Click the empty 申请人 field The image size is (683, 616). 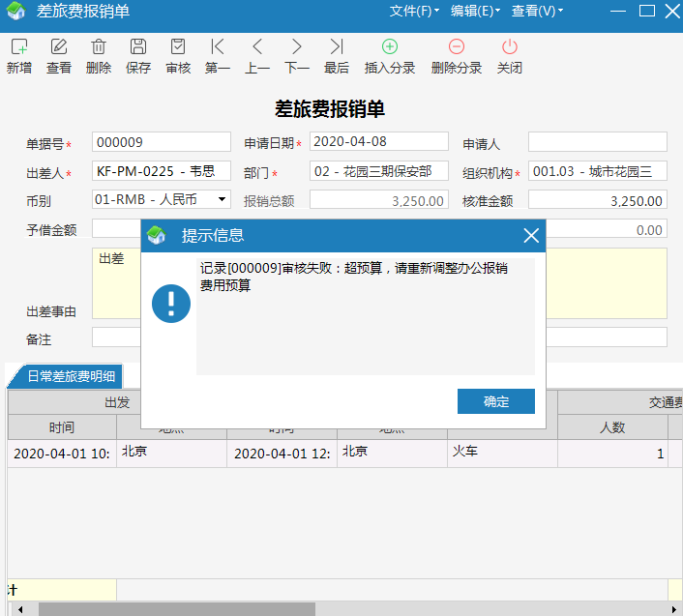click(598, 142)
